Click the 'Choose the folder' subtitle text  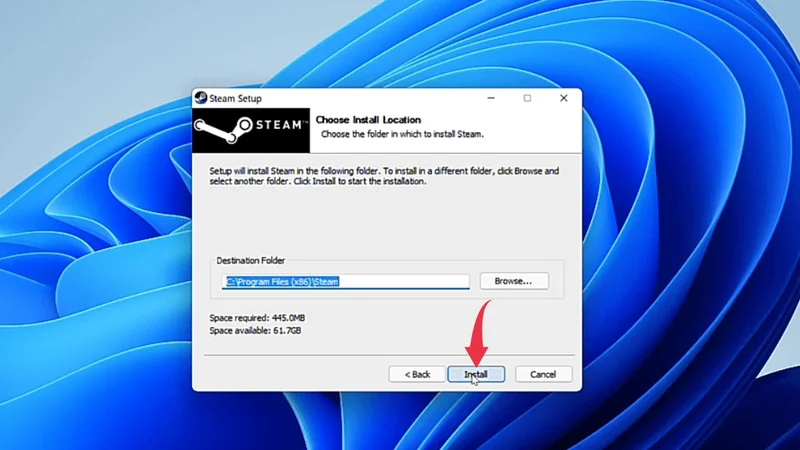(388, 133)
